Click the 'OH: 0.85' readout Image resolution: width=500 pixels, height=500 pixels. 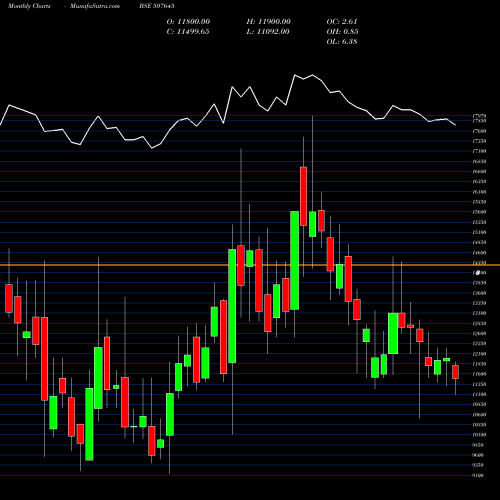pos(342,32)
